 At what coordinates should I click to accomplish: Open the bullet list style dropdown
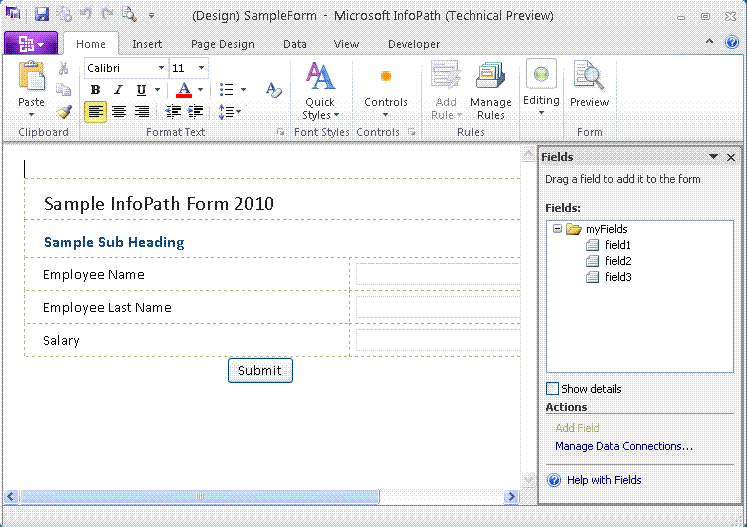(243, 90)
